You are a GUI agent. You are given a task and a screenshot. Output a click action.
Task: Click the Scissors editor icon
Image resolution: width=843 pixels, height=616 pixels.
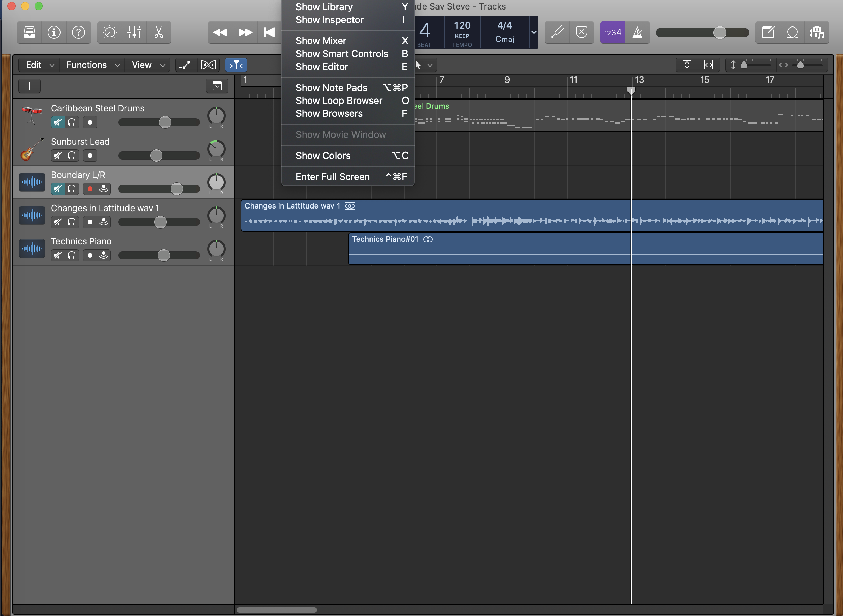[x=159, y=33]
